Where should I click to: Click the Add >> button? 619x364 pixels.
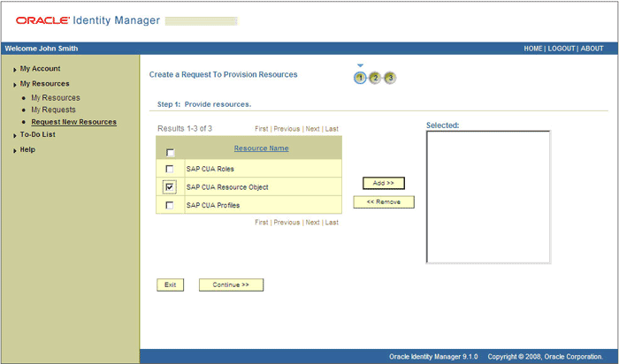click(384, 183)
